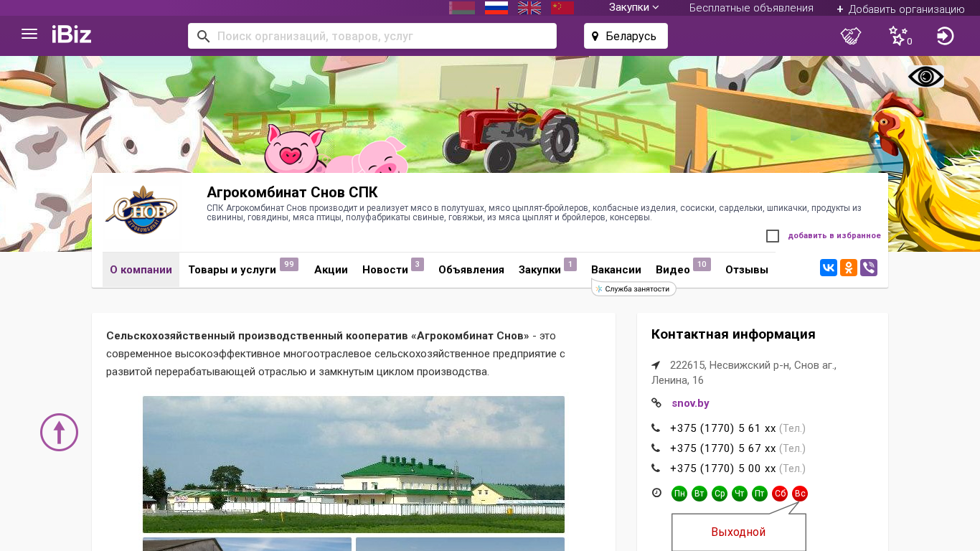This screenshot has width=980, height=551.
Task: Click phone number ending 5 67 xx
Action: tap(723, 448)
